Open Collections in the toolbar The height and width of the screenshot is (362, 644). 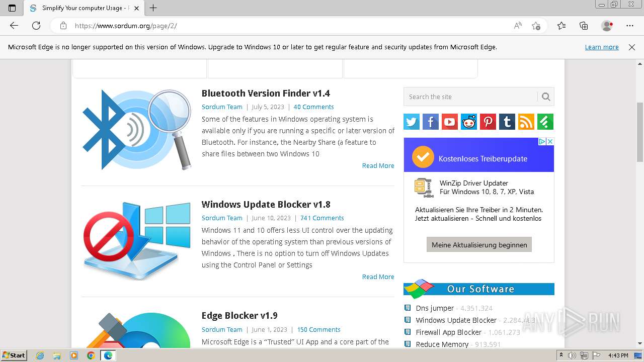584,26
